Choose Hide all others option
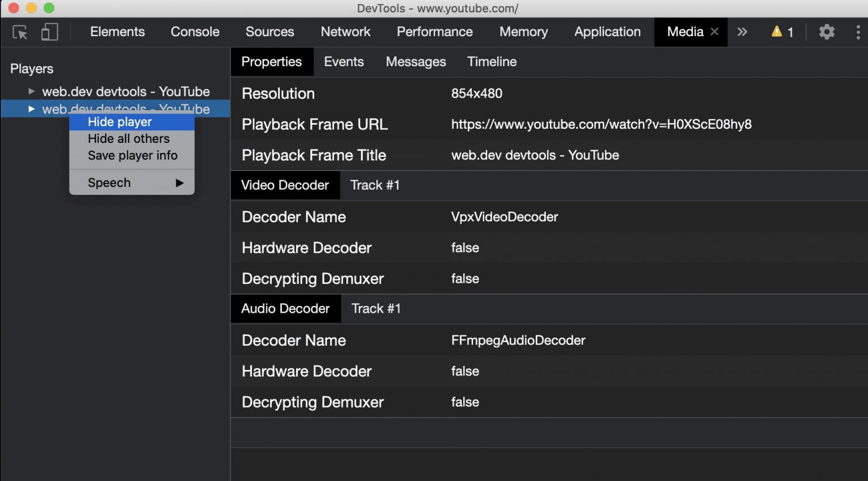The image size is (868, 481). pos(128,138)
